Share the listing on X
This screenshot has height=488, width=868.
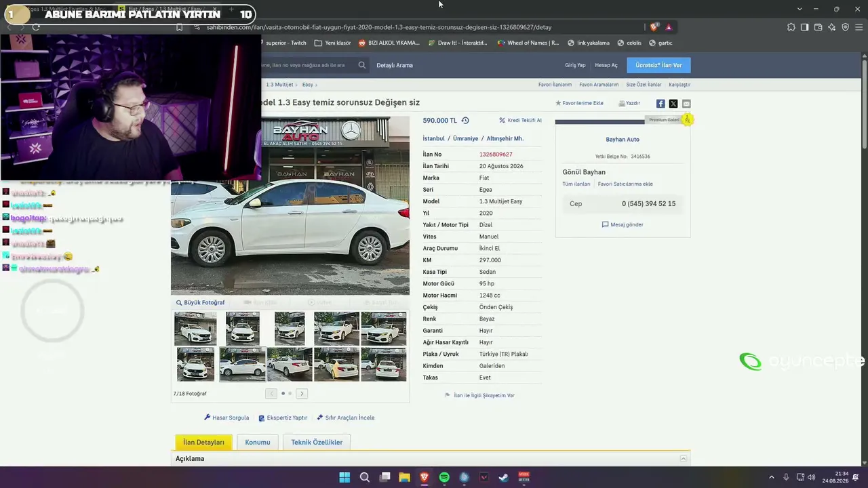click(673, 104)
